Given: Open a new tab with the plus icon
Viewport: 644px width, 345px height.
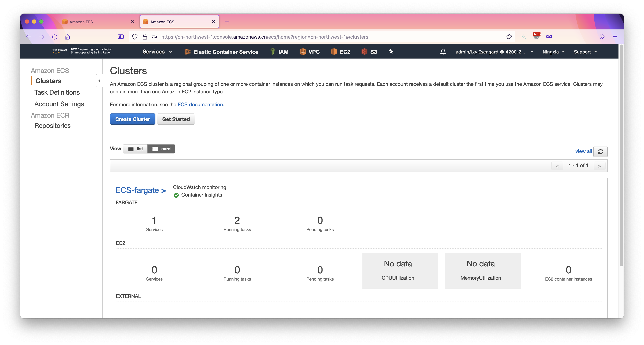Looking at the screenshot, I should (227, 22).
